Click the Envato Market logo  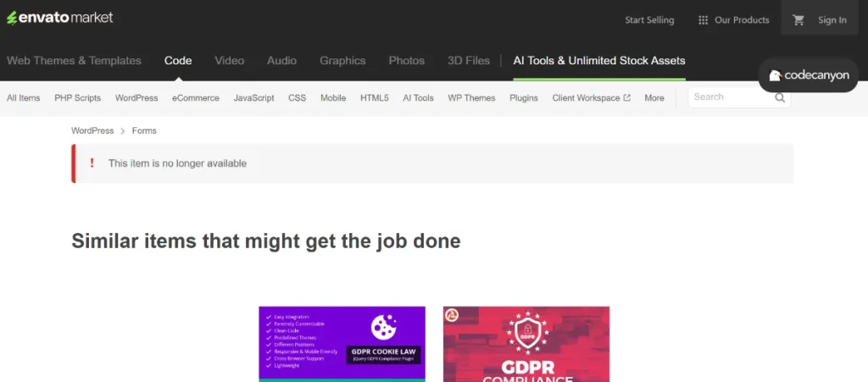tap(60, 18)
